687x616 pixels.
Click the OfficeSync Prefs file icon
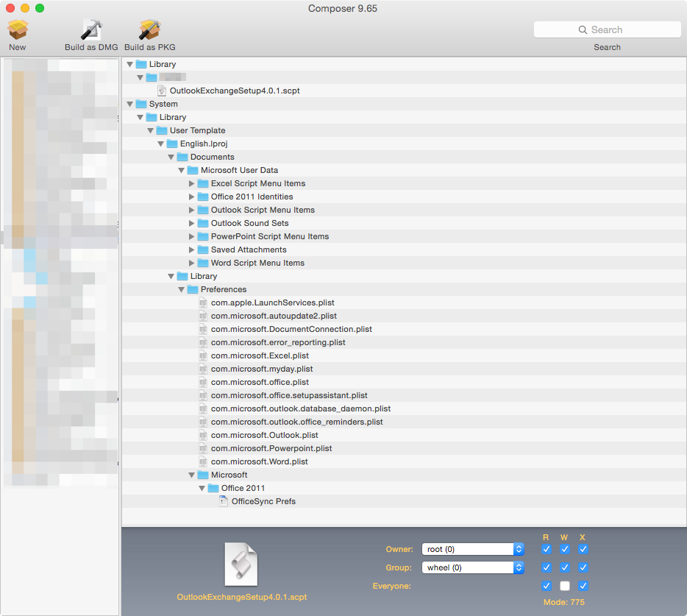pos(224,501)
